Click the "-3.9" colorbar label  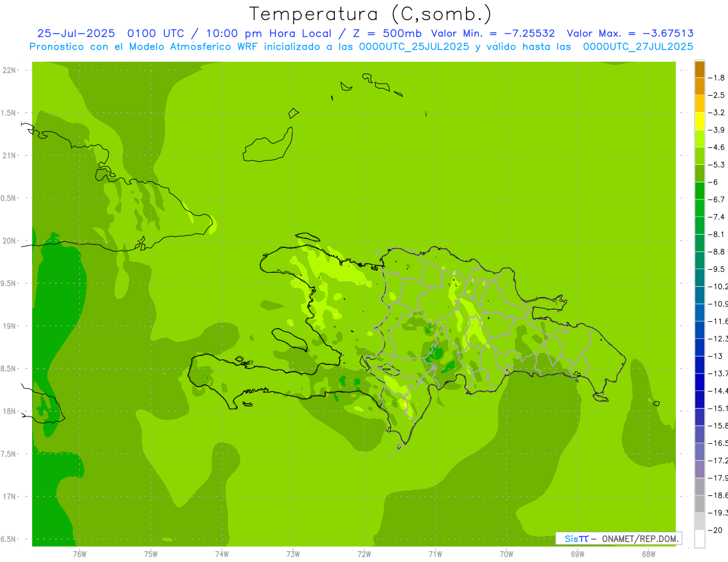click(x=716, y=130)
